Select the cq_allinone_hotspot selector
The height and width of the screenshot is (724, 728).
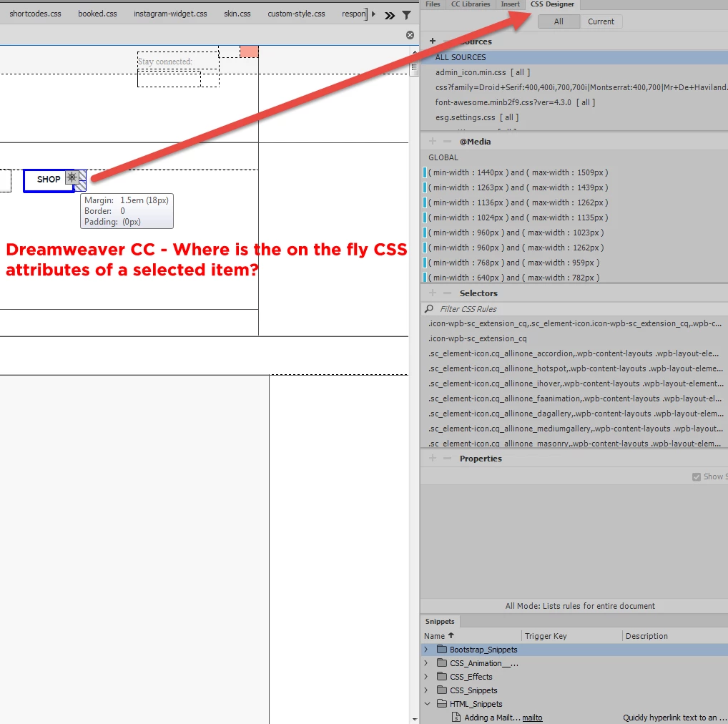click(574, 368)
